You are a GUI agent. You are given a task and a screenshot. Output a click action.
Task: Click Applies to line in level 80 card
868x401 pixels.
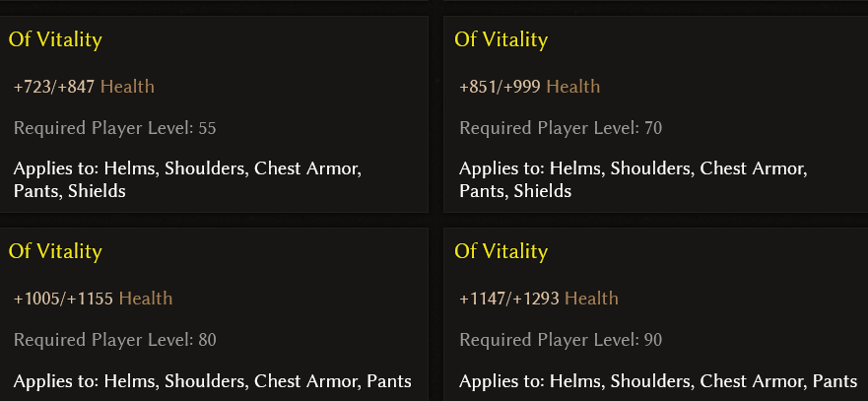[213, 381]
